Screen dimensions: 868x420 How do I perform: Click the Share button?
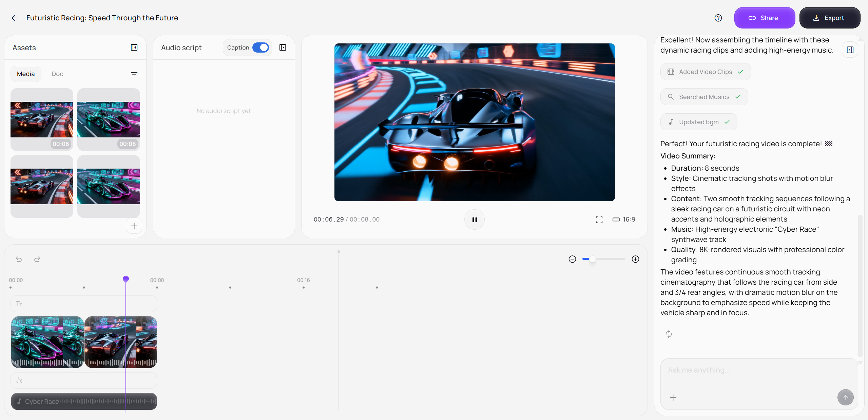(x=764, y=18)
